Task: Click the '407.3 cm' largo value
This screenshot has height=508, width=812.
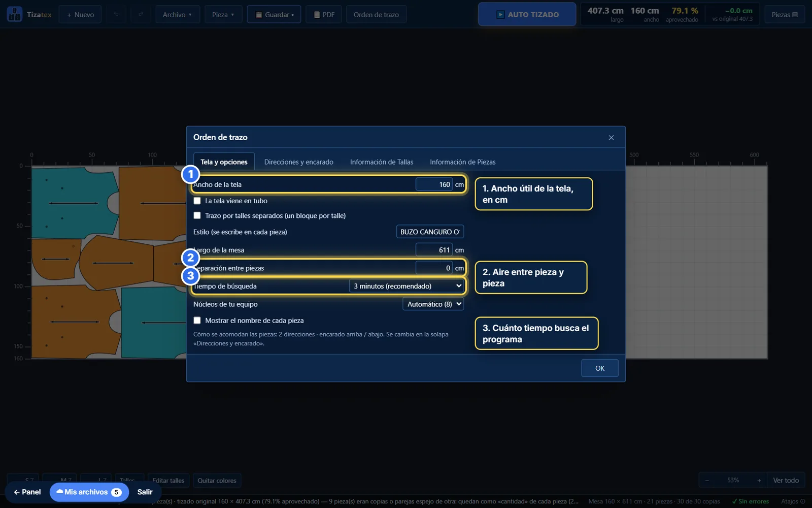Action: tap(605, 11)
